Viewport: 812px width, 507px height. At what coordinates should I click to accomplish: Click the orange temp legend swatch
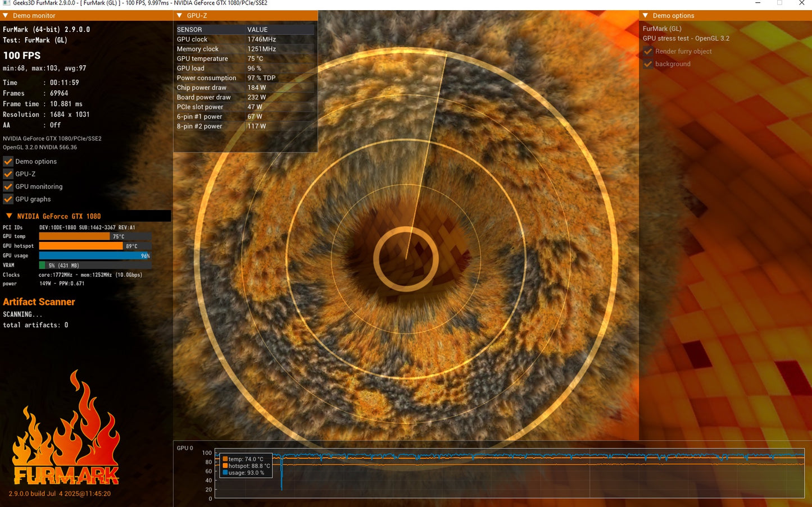tap(225, 459)
